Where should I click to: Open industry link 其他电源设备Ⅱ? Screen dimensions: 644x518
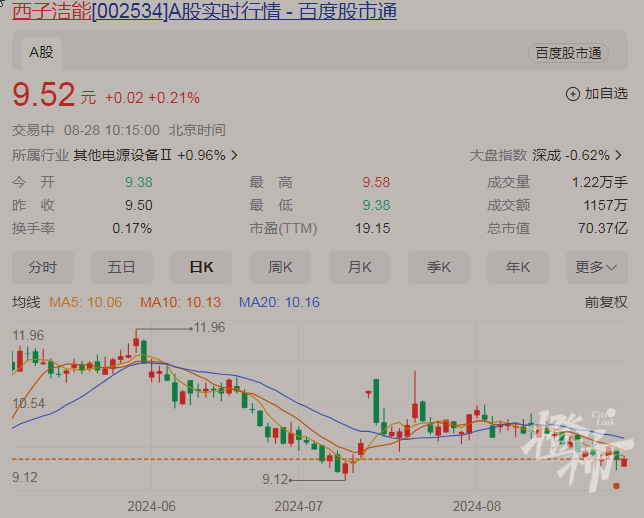coord(122,155)
